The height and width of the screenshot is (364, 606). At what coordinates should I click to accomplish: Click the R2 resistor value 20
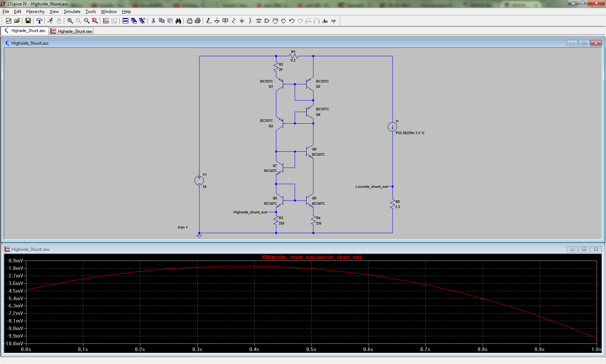click(281, 70)
